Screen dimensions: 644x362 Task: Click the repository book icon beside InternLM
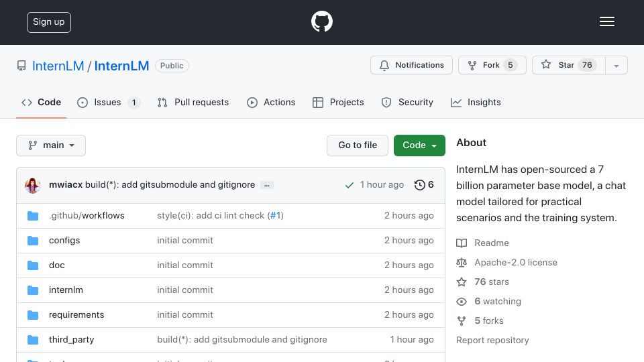tap(21, 66)
